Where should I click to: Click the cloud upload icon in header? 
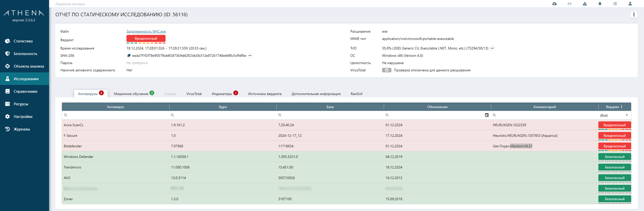(554, 4)
